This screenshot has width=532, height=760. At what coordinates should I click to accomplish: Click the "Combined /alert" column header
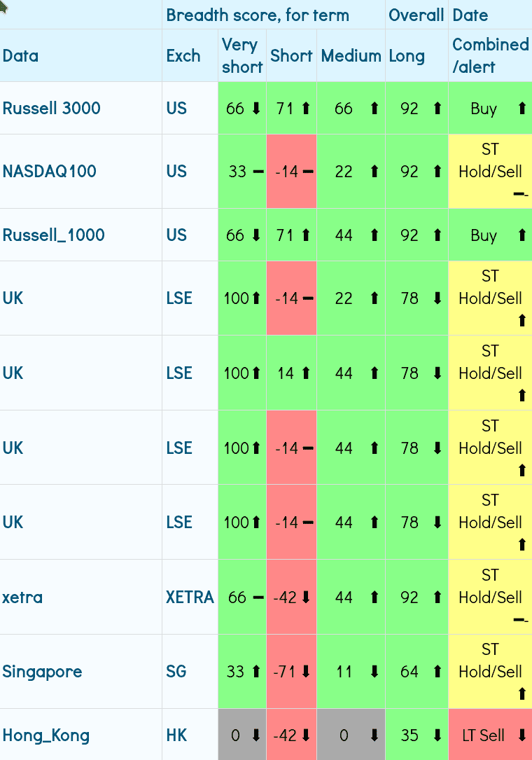490,56
